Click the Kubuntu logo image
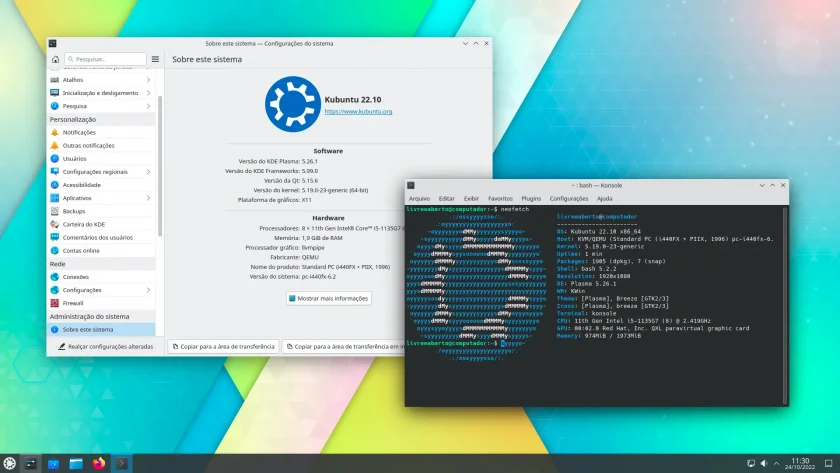840x473 pixels. click(x=292, y=104)
